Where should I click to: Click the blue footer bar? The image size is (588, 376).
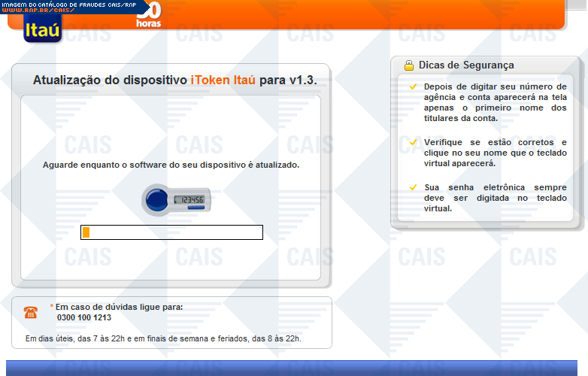tap(294, 368)
